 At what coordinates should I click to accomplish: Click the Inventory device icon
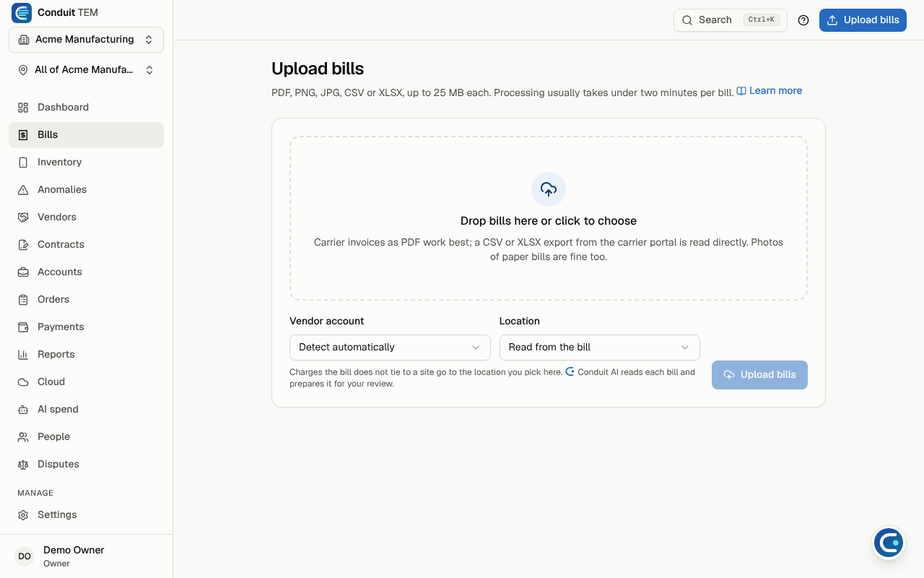click(x=23, y=162)
